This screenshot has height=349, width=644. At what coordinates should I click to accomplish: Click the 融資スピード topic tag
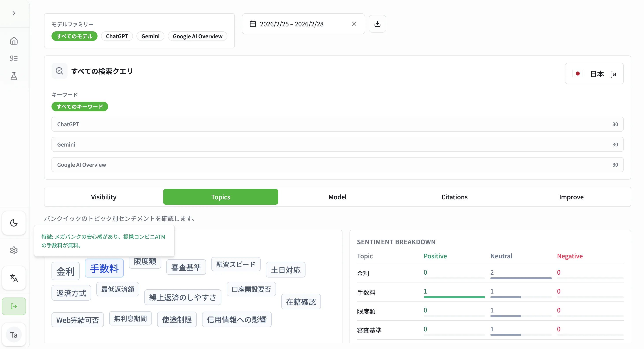(x=236, y=264)
